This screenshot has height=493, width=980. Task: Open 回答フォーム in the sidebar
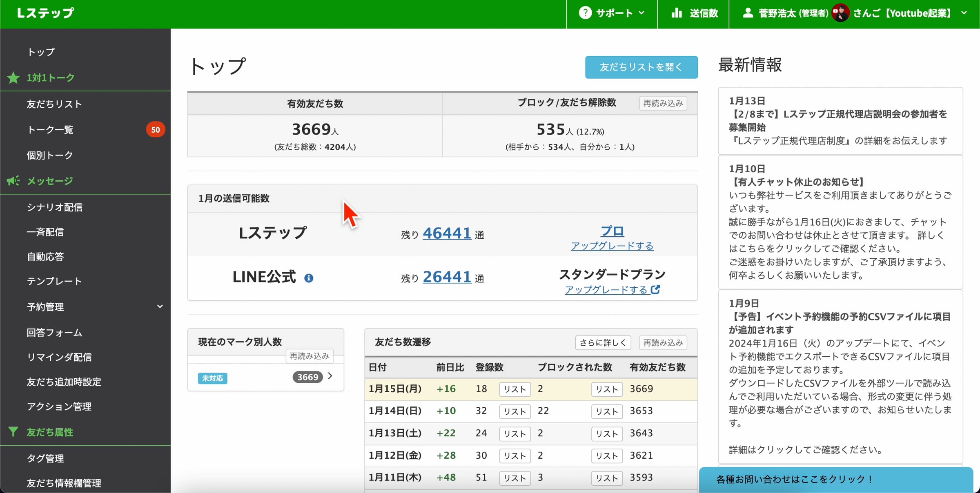coord(54,333)
